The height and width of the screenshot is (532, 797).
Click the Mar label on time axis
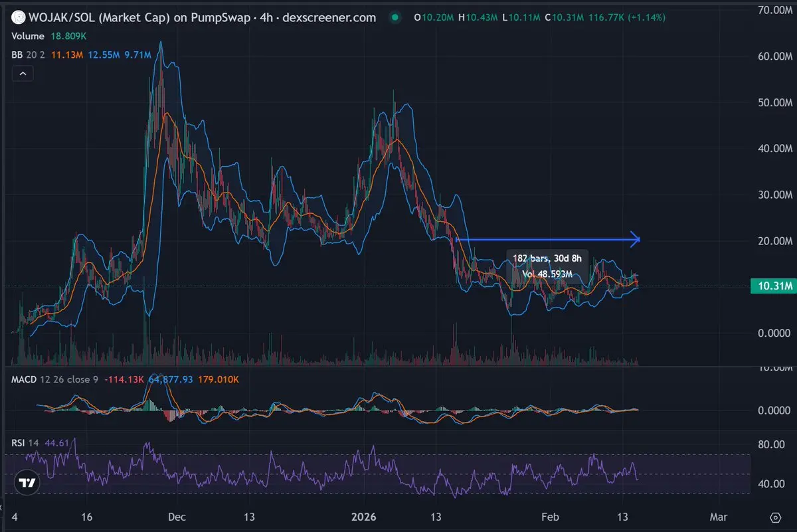click(717, 517)
